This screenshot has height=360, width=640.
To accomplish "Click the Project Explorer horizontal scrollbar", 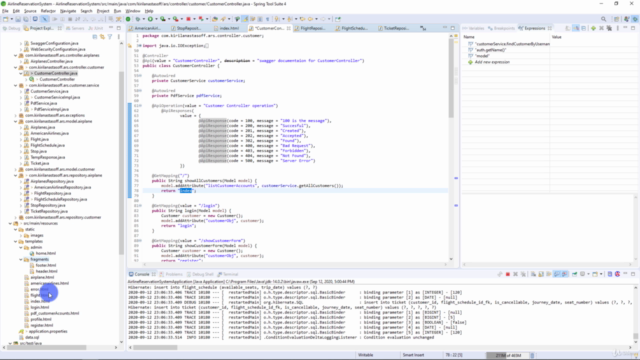I will pyautogui.click(x=47, y=348).
